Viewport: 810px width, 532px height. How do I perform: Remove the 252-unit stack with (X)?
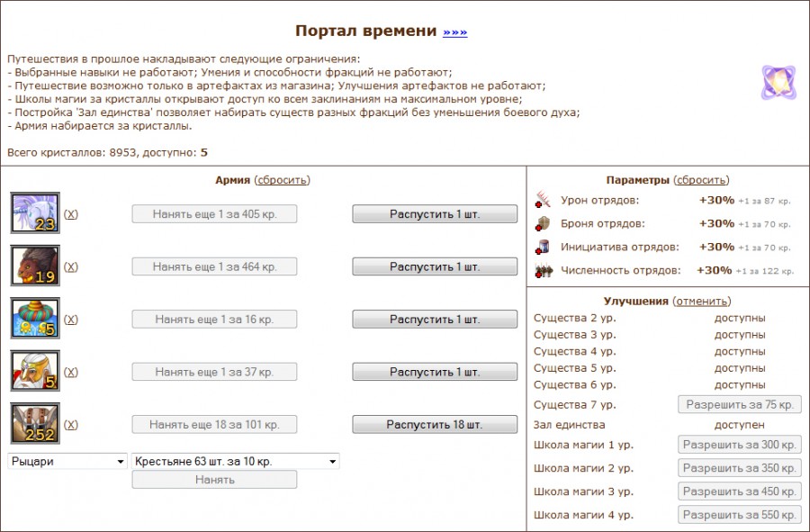coord(71,425)
